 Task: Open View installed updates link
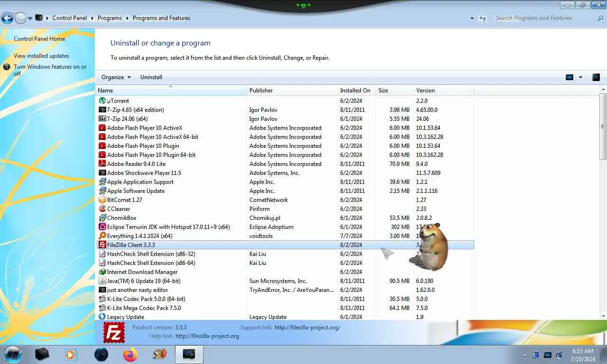click(x=41, y=56)
